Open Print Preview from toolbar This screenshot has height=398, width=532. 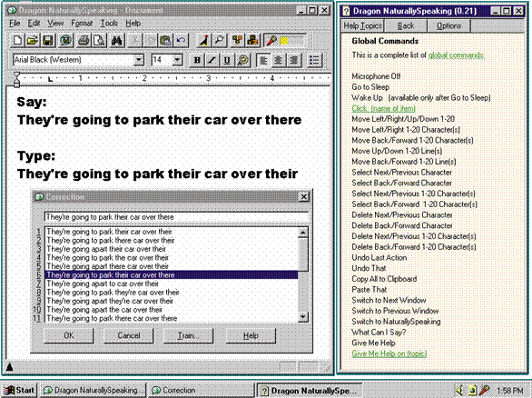pos(99,41)
